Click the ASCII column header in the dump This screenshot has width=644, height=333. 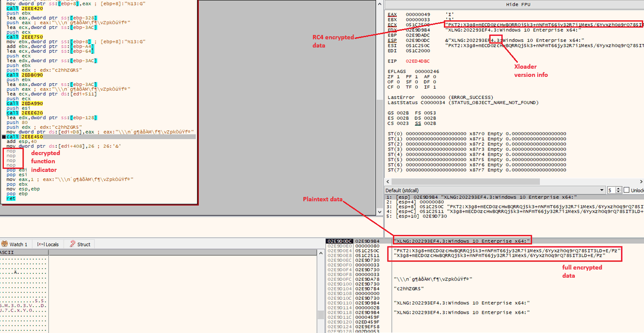(x=24, y=252)
